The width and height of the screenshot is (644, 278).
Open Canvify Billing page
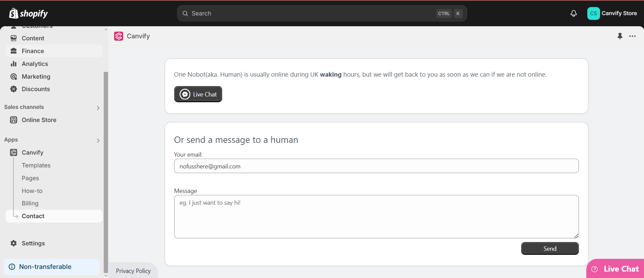(x=30, y=203)
